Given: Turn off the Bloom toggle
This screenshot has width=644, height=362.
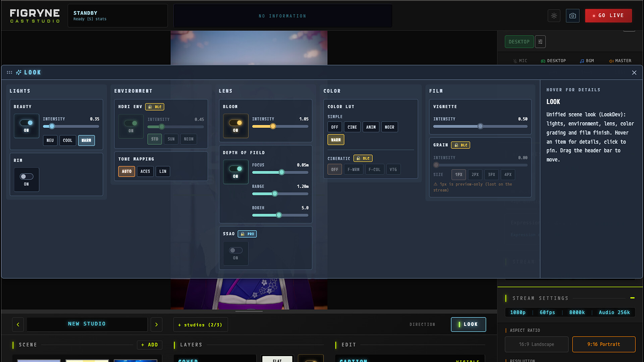Looking at the screenshot, I should click(235, 123).
